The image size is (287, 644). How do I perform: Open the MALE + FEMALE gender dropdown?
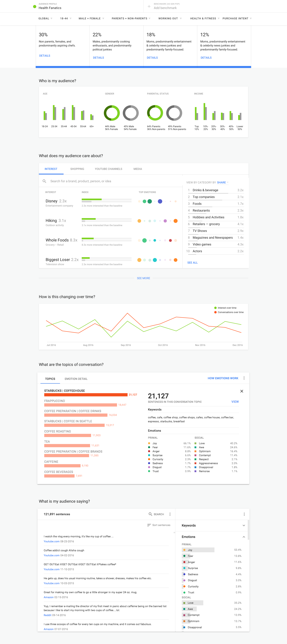point(91,19)
